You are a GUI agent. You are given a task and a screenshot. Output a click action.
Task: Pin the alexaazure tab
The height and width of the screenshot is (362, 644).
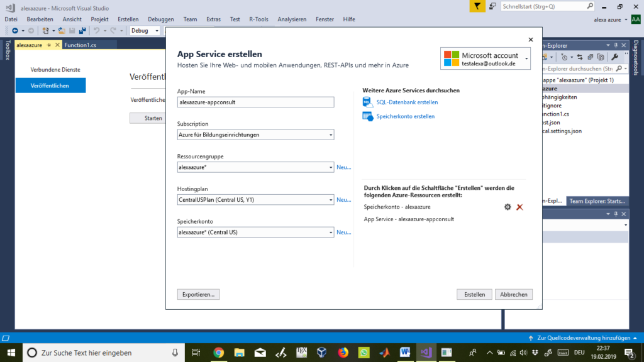pyautogui.click(x=49, y=45)
